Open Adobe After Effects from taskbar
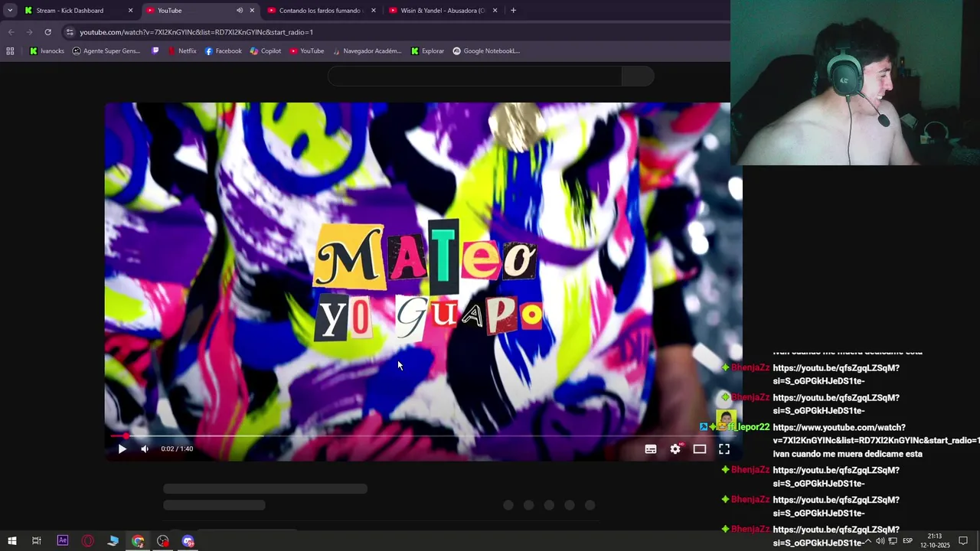 63,541
